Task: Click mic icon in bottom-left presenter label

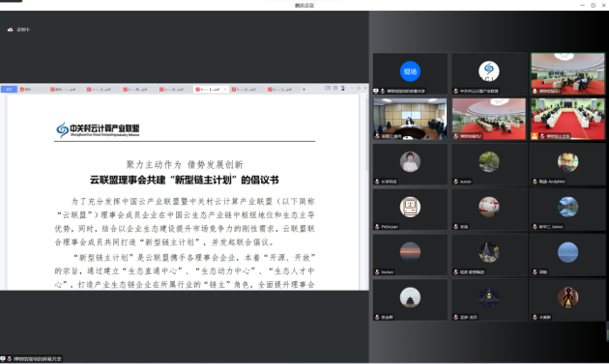Action: point(9,359)
